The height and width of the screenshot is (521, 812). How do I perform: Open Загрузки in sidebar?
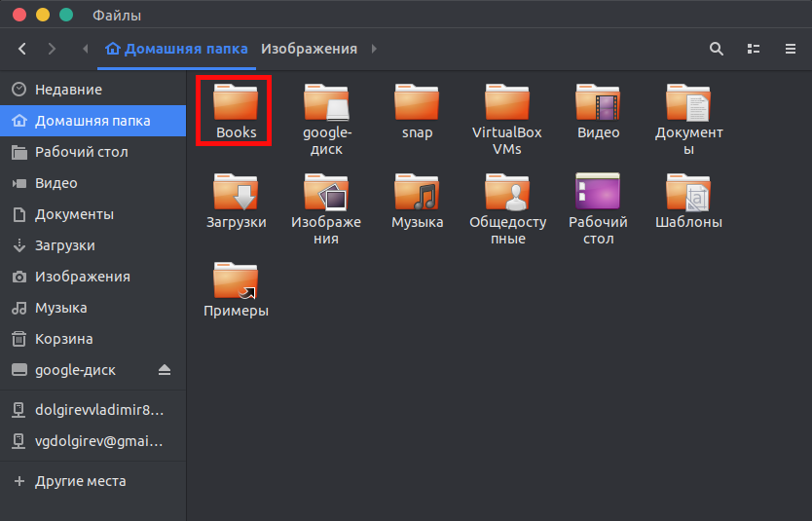pyautogui.click(x=93, y=245)
